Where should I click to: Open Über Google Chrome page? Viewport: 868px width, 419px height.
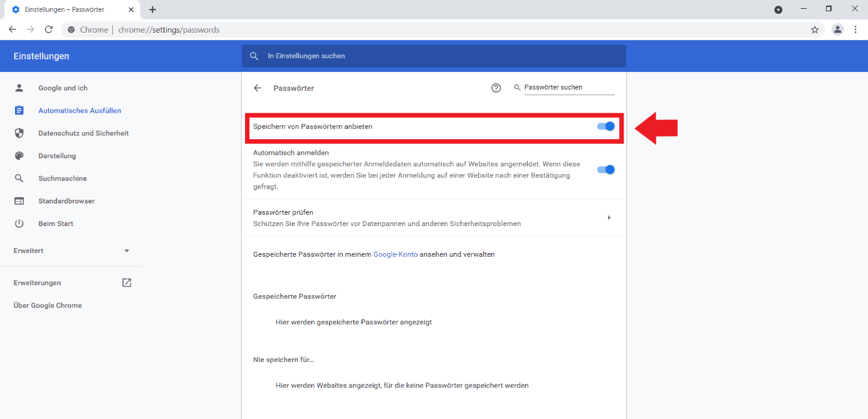(x=48, y=305)
